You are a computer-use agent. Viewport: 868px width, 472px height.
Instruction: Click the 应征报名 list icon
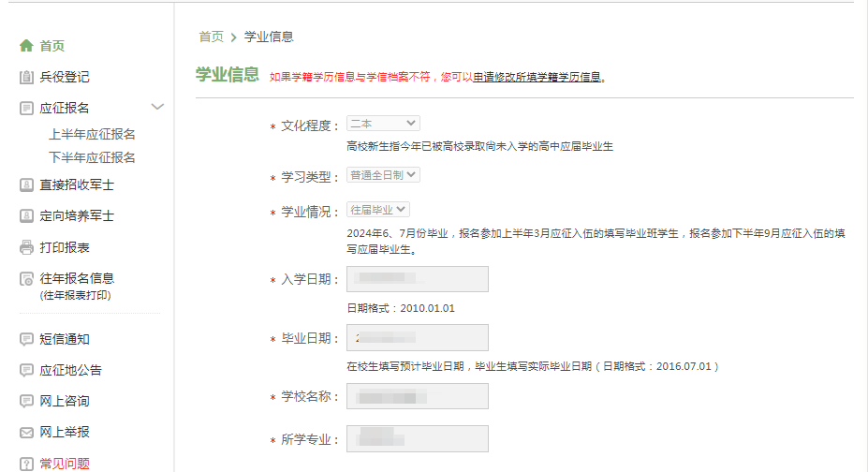[x=26, y=108]
